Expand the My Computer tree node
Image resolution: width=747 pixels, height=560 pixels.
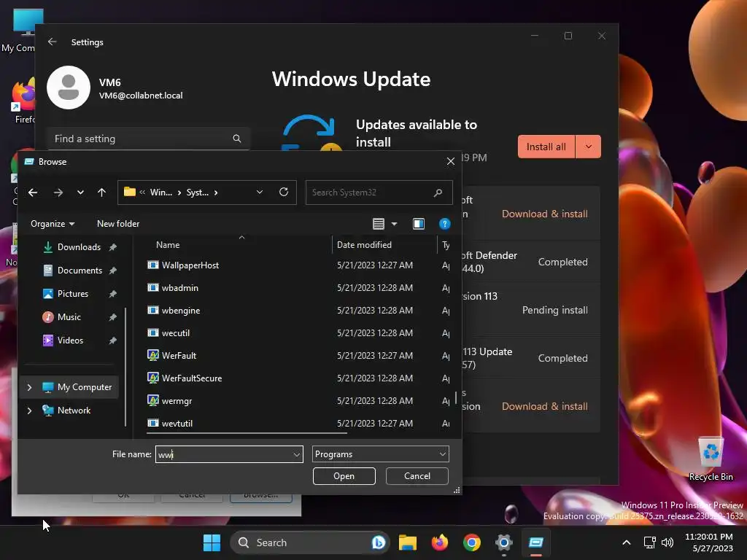click(x=29, y=387)
